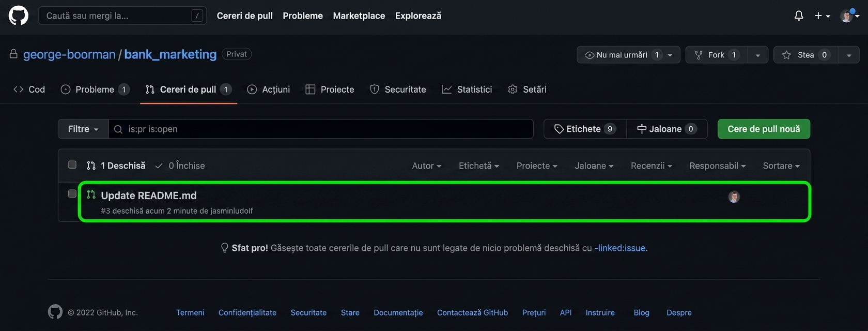Open the plus create-new menu
Image resolution: width=868 pixels, height=331 pixels.
coord(822,16)
